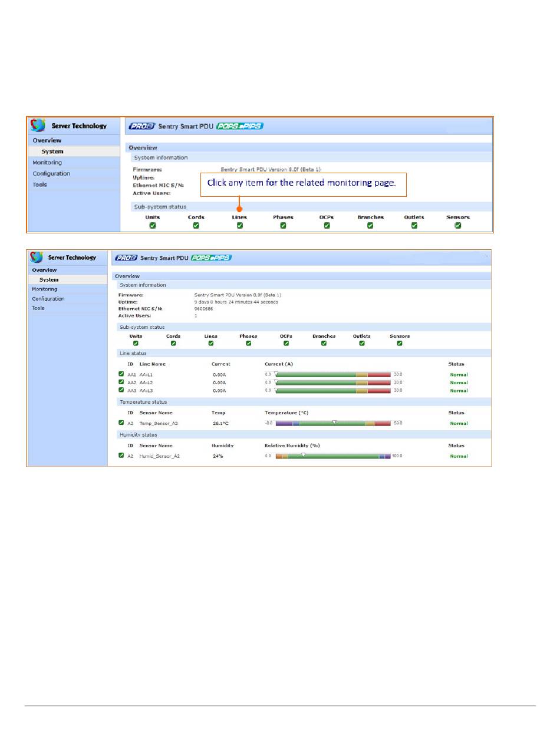The width and height of the screenshot is (560, 739).
Task: Select System submenu in callout screenshot
Action: coord(74,151)
